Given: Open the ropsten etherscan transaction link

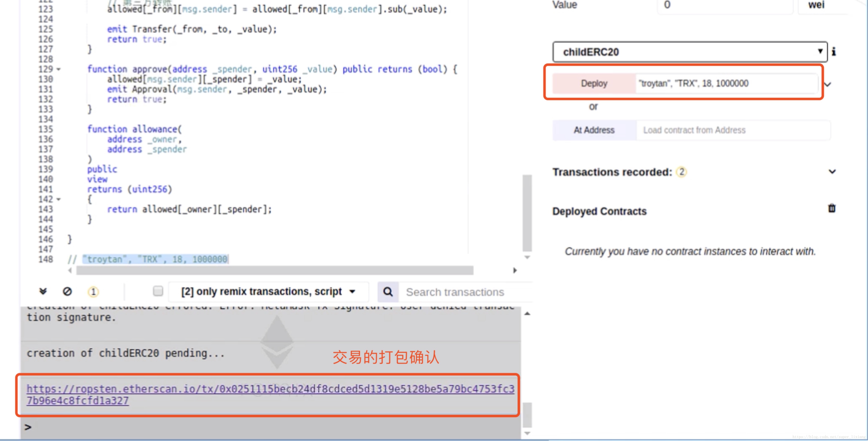Looking at the screenshot, I should click(x=270, y=394).
